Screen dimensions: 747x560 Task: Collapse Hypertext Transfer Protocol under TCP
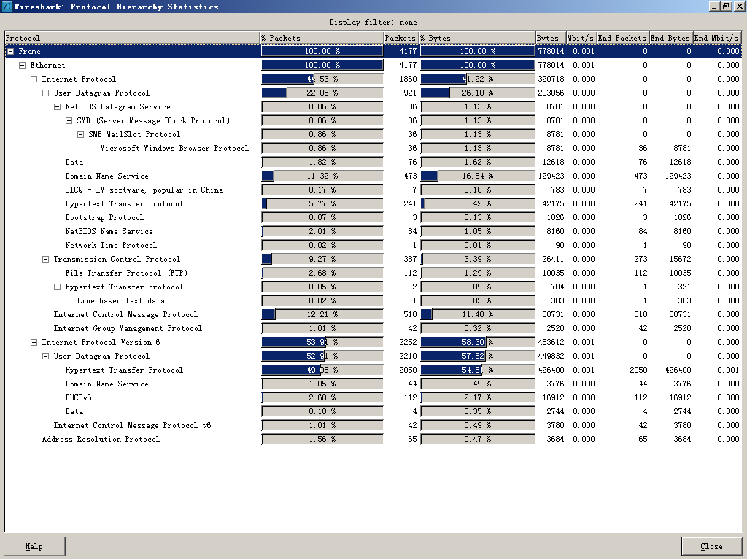pyautogui.click(x=57, y=287)
